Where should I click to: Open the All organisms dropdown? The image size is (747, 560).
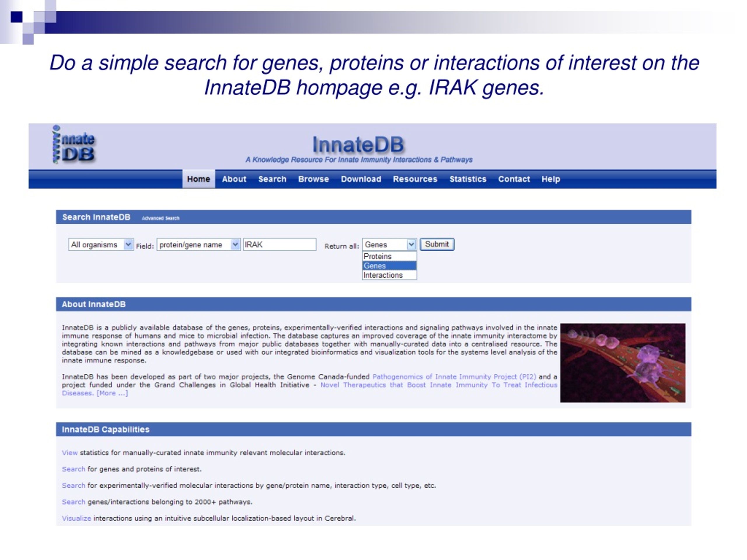tap(101, 244)
